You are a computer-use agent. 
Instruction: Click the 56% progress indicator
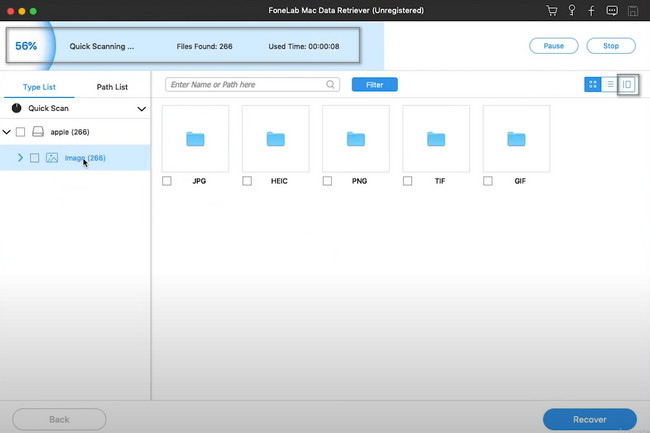[26, 46]
